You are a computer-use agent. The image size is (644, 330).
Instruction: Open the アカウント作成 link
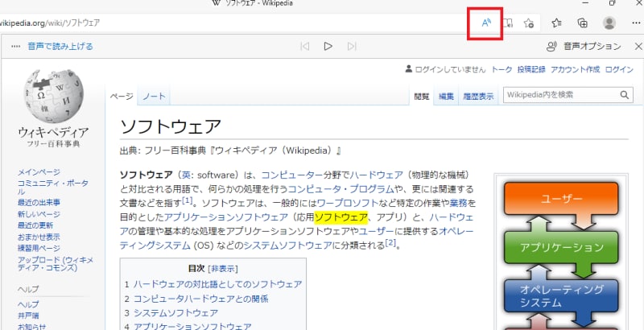pyautogui.click(x=574, y=71)
